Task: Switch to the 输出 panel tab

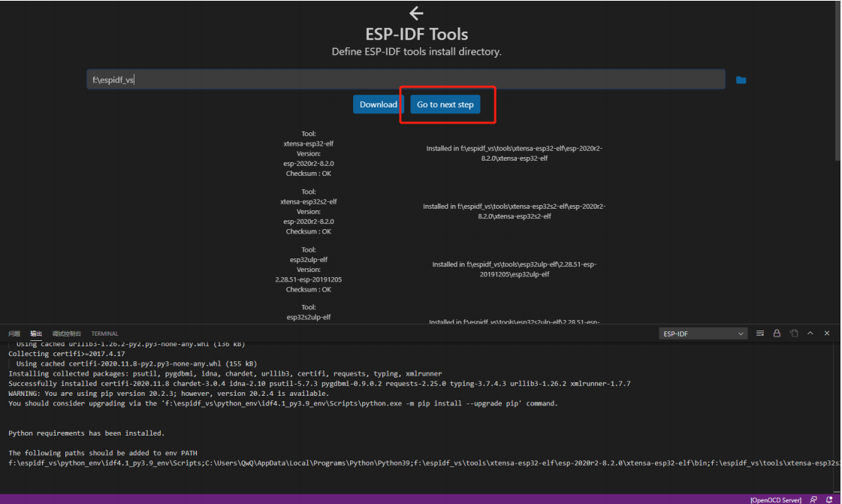Action: pos(36,333)
